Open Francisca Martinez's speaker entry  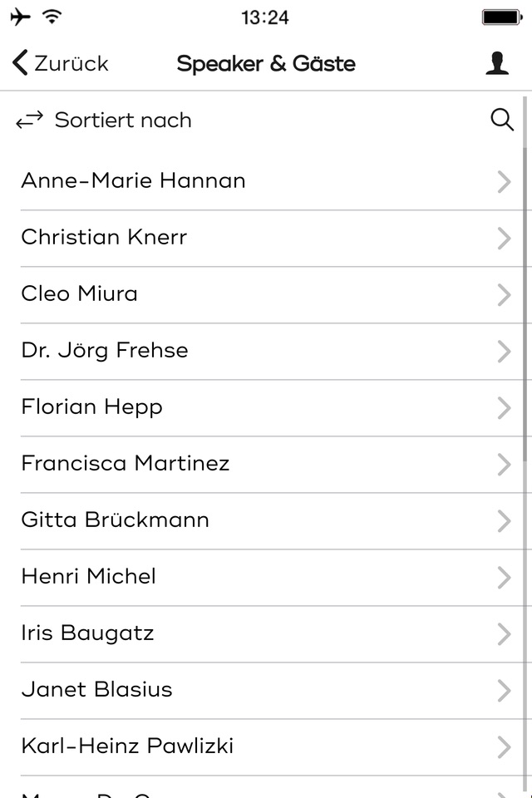(126, 464)
